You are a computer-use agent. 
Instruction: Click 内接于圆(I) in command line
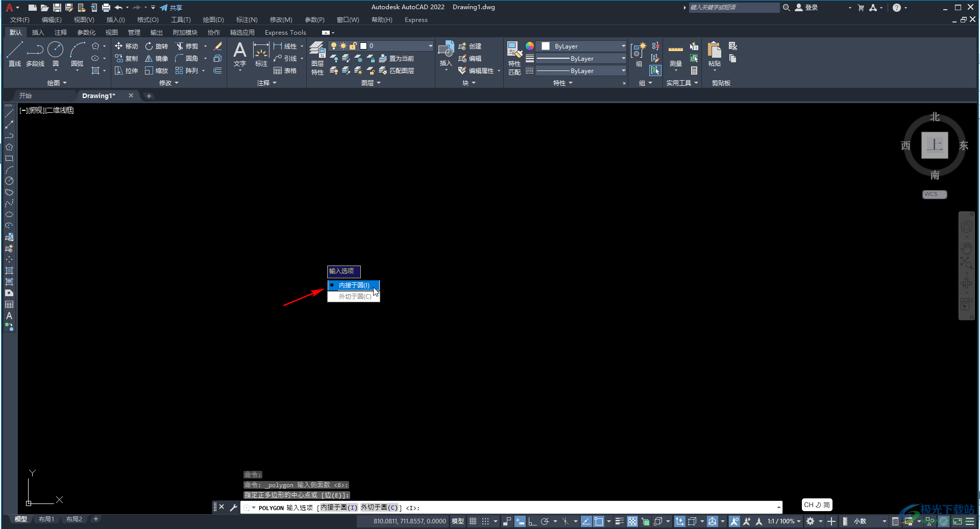339,508
